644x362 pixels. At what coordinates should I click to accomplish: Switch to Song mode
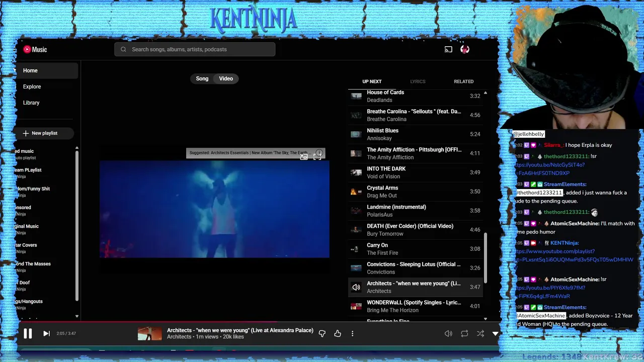coord(202,78)
